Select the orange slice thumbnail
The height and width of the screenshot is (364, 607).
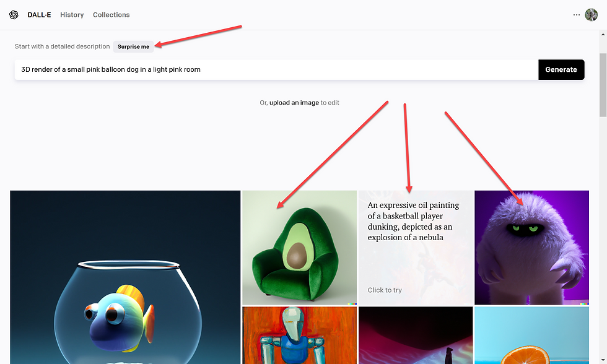(531, 336)
